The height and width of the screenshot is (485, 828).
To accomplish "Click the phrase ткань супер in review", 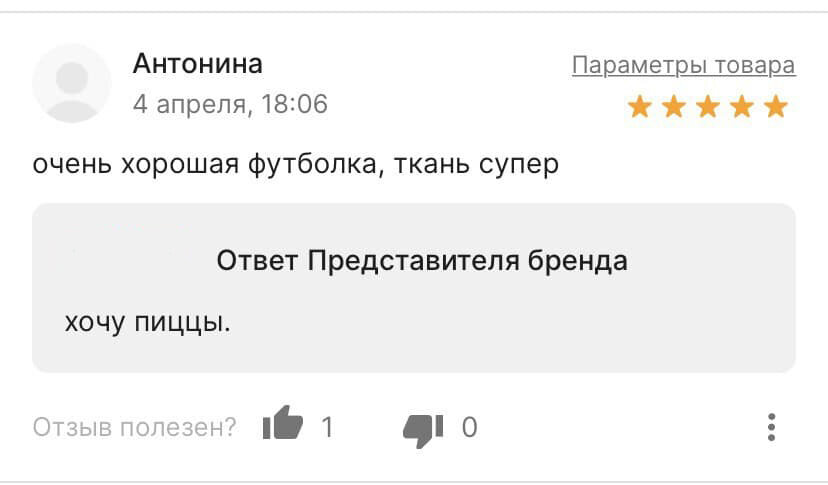I will coord(476,164).
